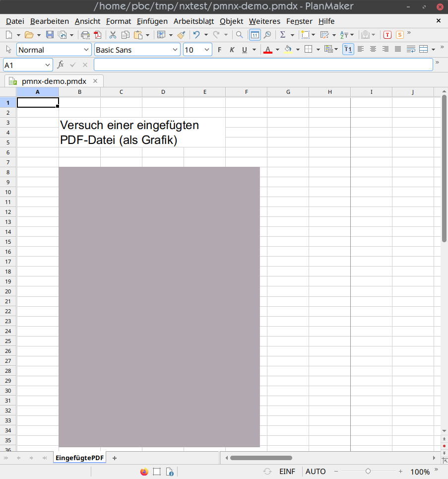Open the A1 cell reference dropdown

(47, 65)
